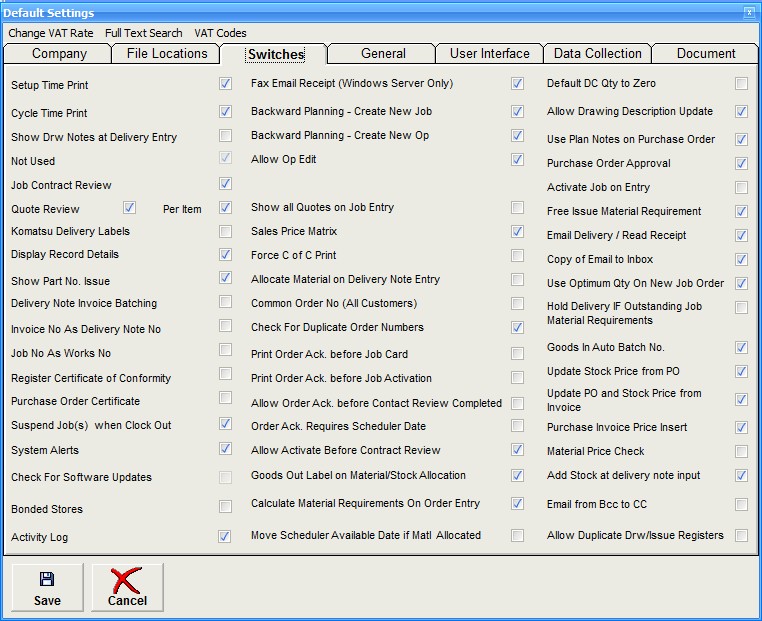Enable Default DC Qty to Zero
The width and height of the screenshot is (762, 621).
click(741, 83)
